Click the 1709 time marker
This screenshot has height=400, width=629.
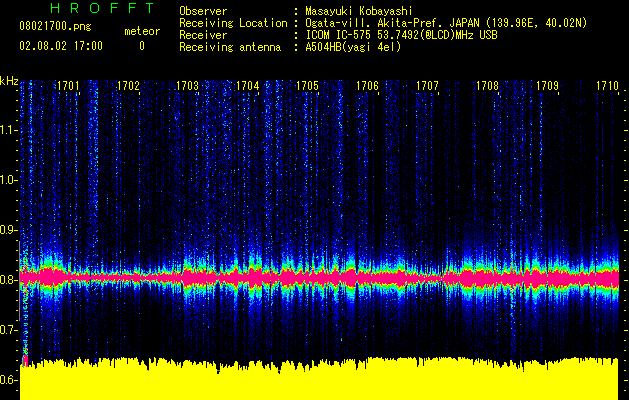point(547,86)
